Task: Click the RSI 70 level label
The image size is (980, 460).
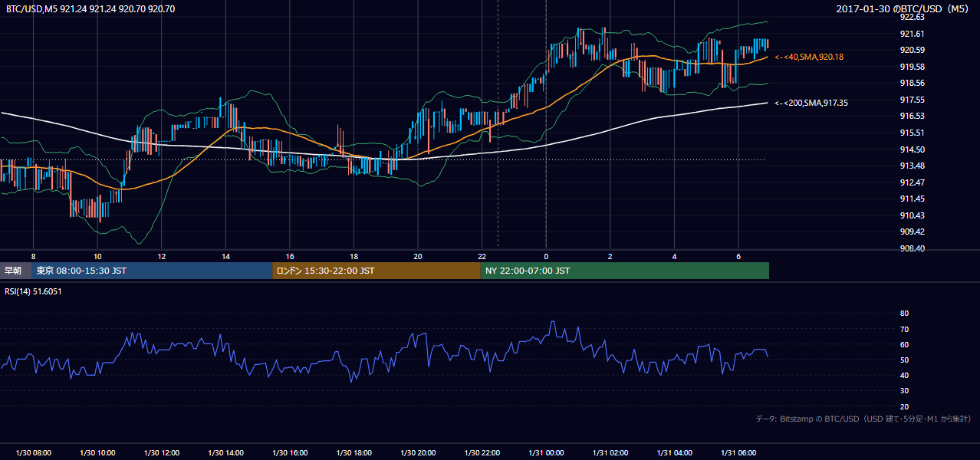Action: click(904, 329)
